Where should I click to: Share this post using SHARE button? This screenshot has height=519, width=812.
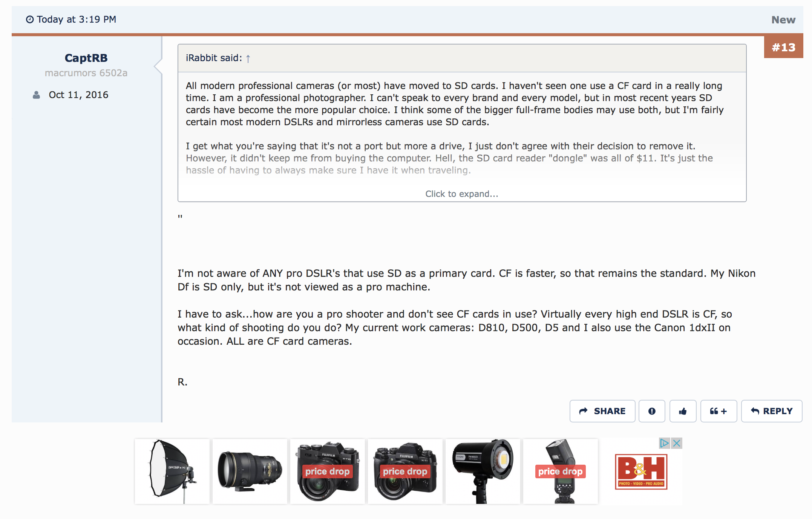click(602, 411)
